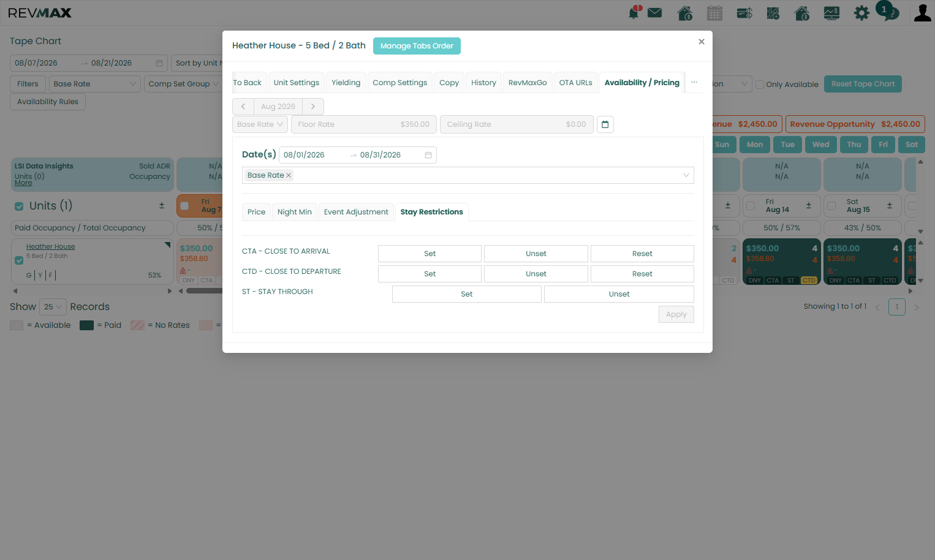Open the mail envelope icon
Screen dimensions: 935x560
point(655,13)
